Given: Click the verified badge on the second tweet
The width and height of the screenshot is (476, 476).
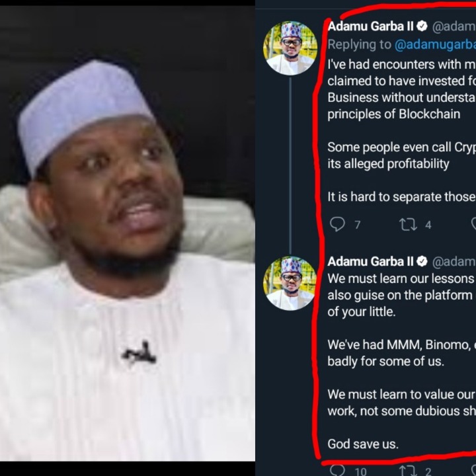Looking at the screenshot, I should click(x=421, y=262).
